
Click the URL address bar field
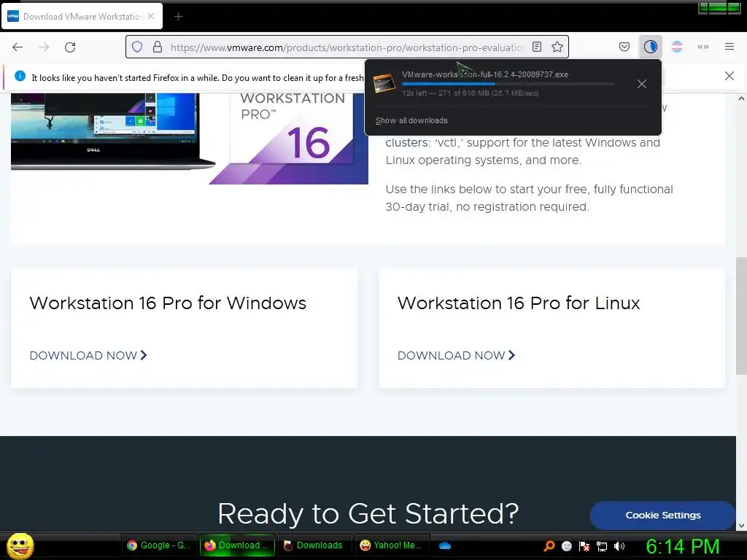point(347,47)
